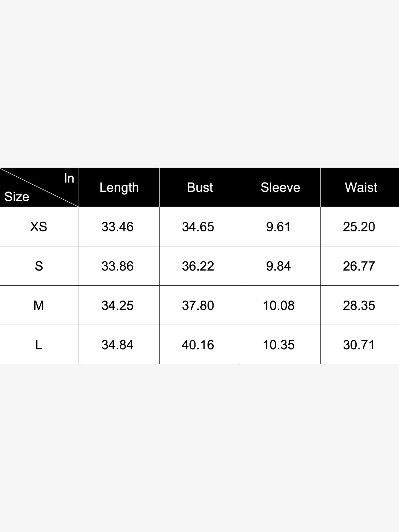
Task: Click the Sleeve column header
Action: [x=280, y=187]
